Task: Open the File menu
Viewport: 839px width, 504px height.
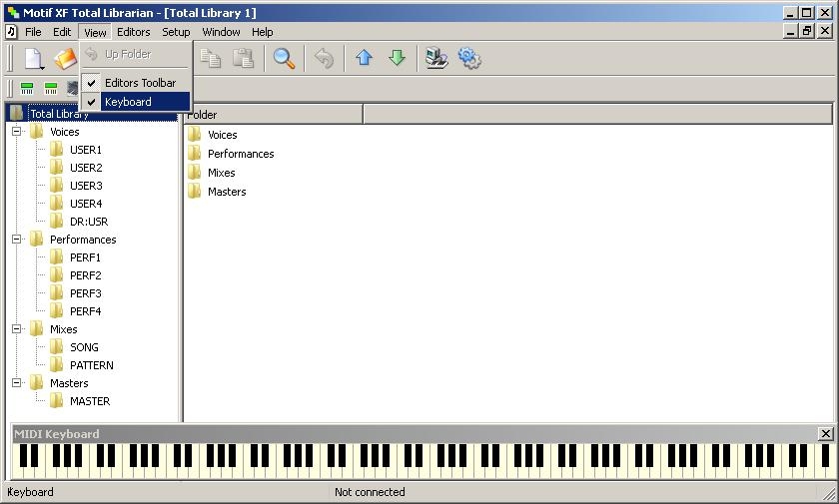Action: click(33, 32)
